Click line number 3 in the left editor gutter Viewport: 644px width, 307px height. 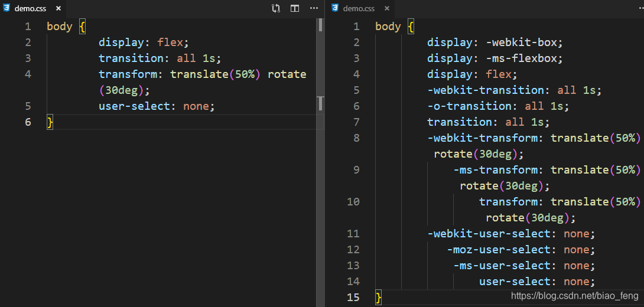point(28,58)
